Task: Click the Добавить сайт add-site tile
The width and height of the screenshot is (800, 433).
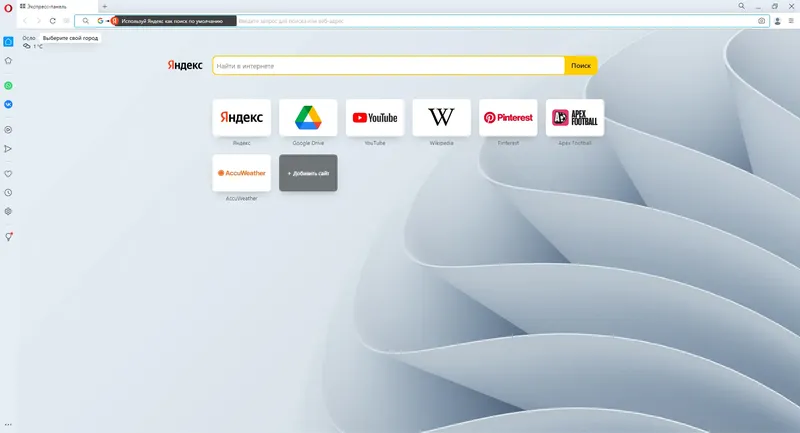Action: click(308, 173)
